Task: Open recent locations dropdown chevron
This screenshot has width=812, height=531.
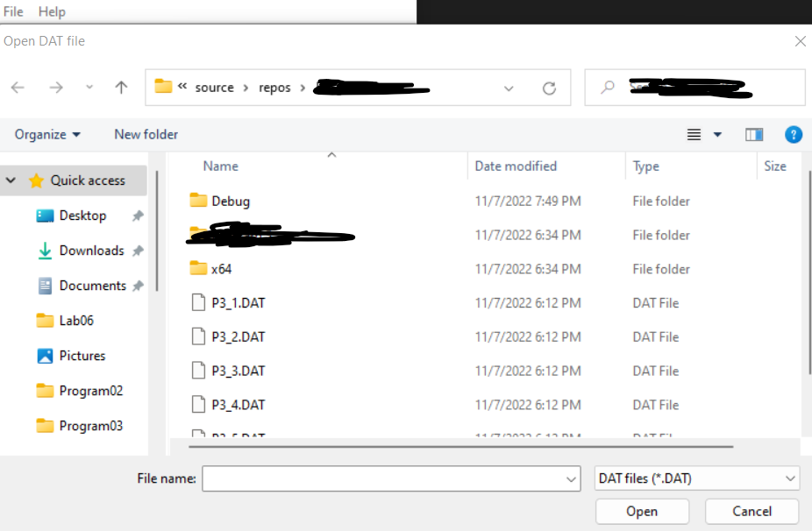Action: pos(89,87)
